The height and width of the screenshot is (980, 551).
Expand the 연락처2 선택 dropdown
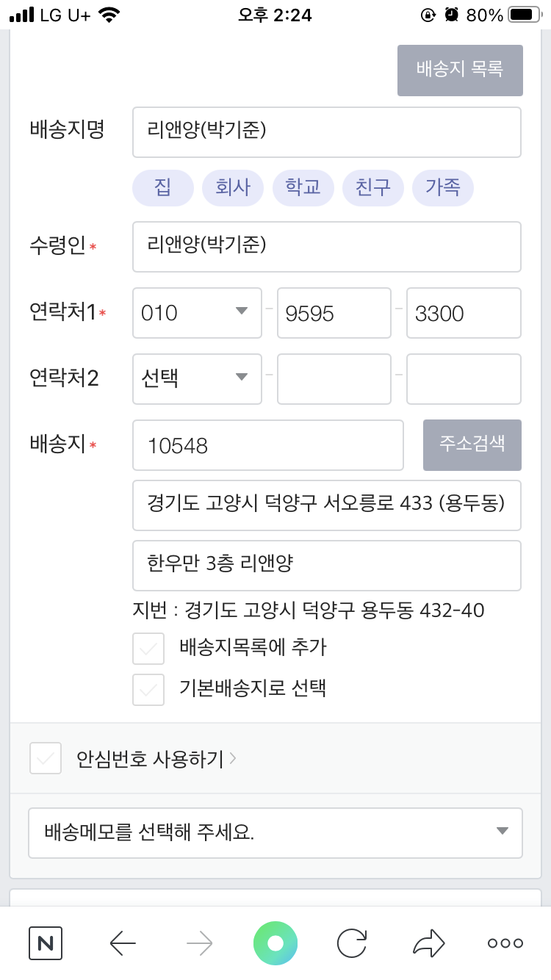point(197,379)
